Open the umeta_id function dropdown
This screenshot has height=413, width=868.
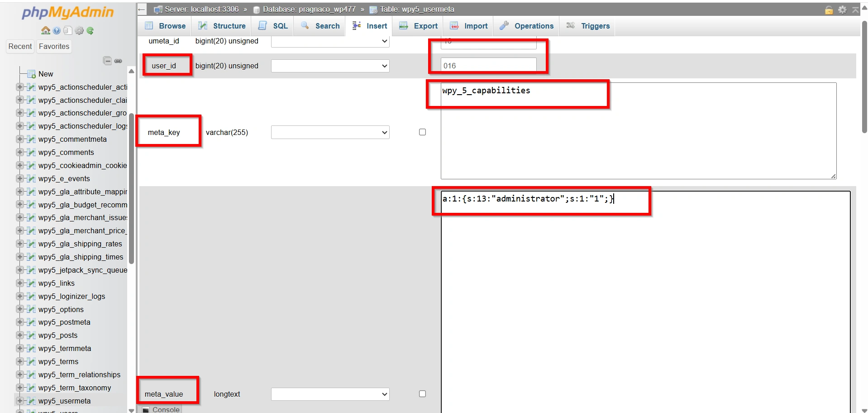click(x=330, y=41)
